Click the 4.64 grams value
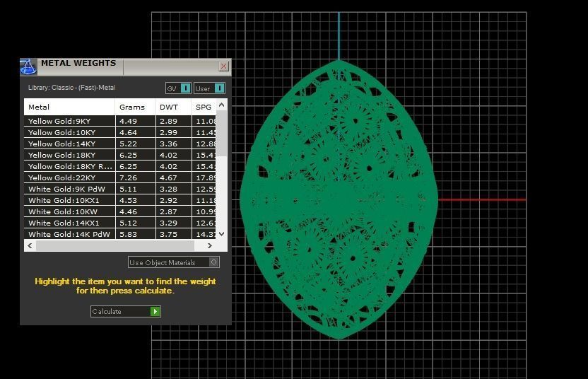This screenshot has width=588, height=379. [128, 132]
